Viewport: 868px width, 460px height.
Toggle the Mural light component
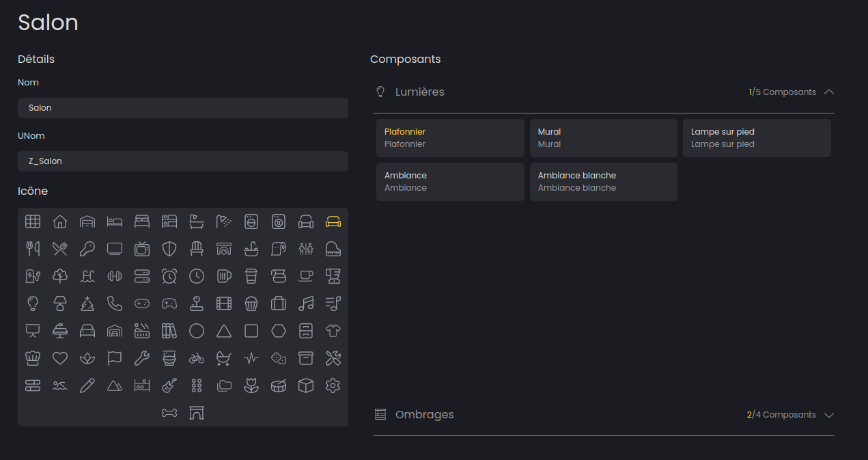pos(603,138)
